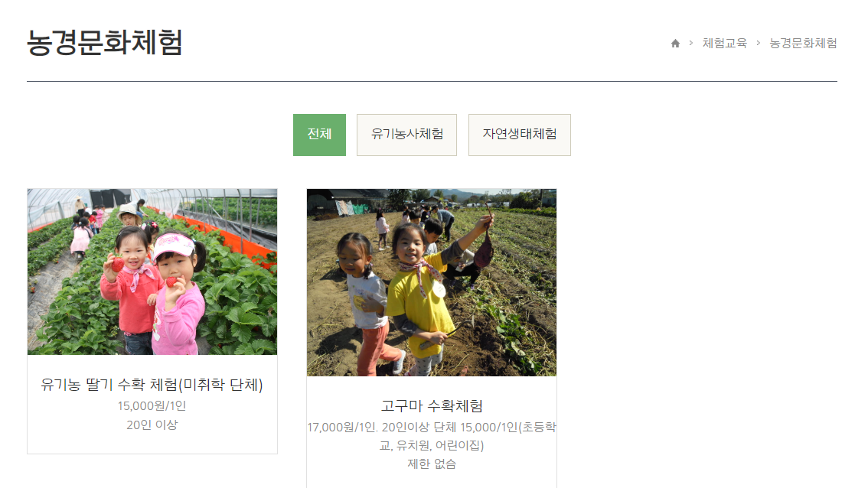Image resolution: width=868 pixels, height=488 pixels.
Task: Click the strawberry card's white info area
Action: [x=152, y=405]
